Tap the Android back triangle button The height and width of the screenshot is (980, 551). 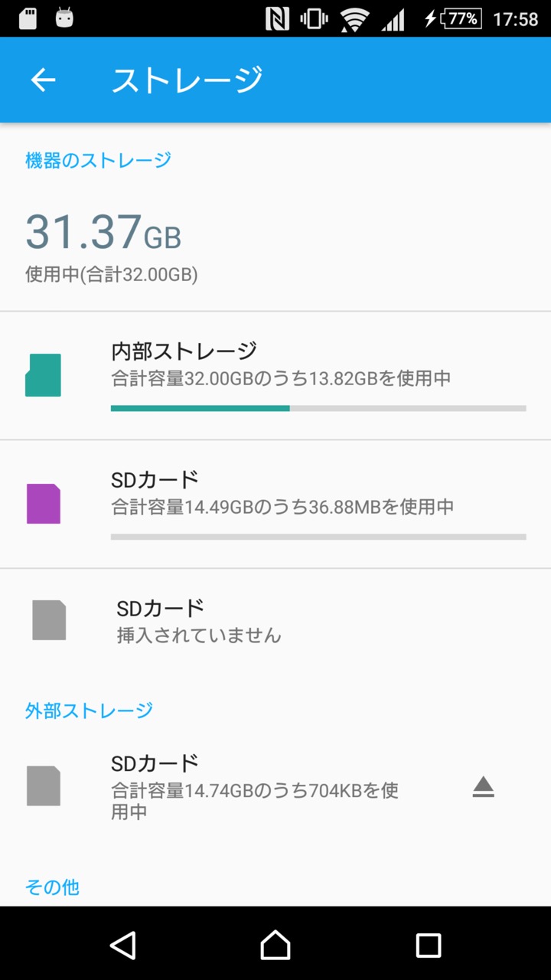122,945
